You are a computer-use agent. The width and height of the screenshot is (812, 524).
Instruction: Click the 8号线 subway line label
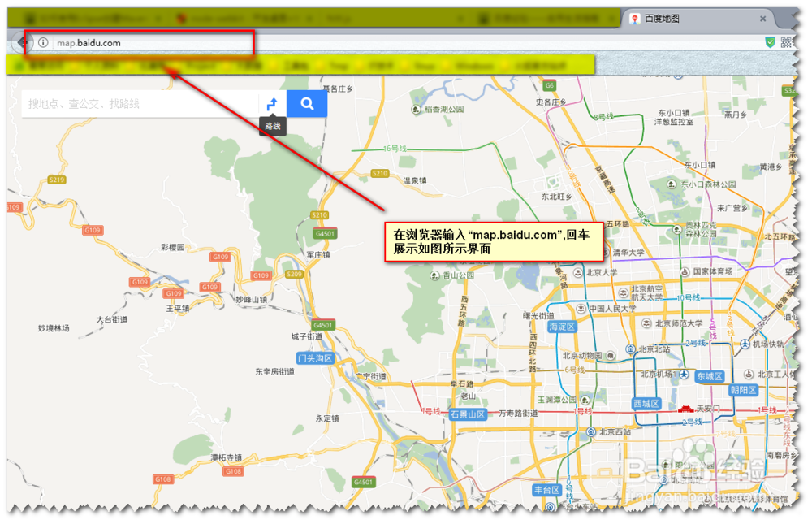click(x=603, y=117)
